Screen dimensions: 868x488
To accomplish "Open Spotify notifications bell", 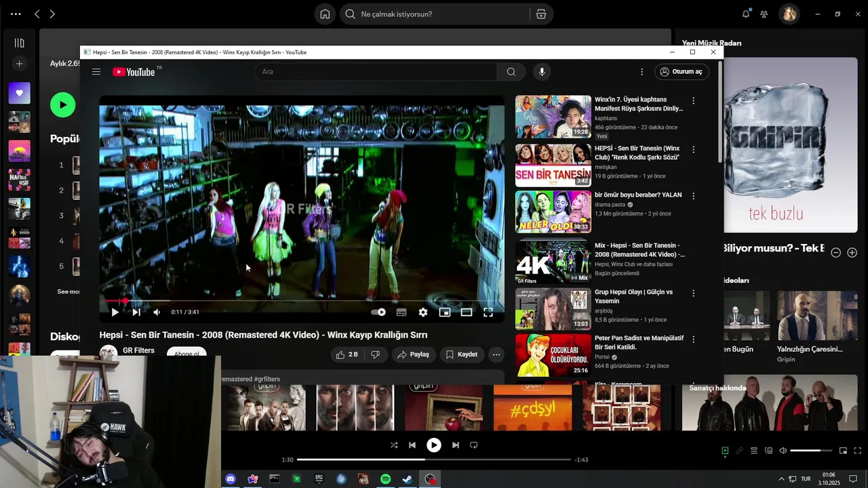I will pos(746,14).
